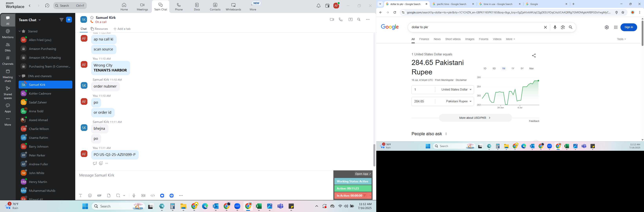Select the Max chart range

pos(531,68)
